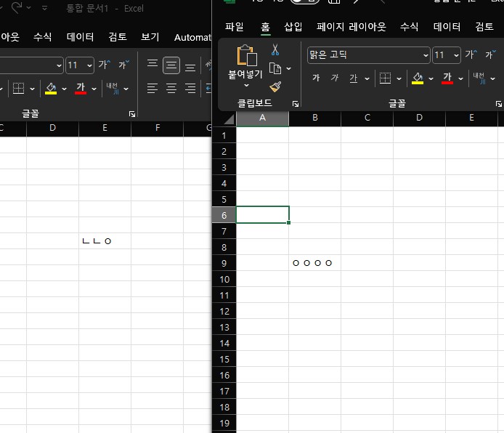Screen dimensions: 504x433
Task: Open 검토 tab in left window
Action: 118,37
